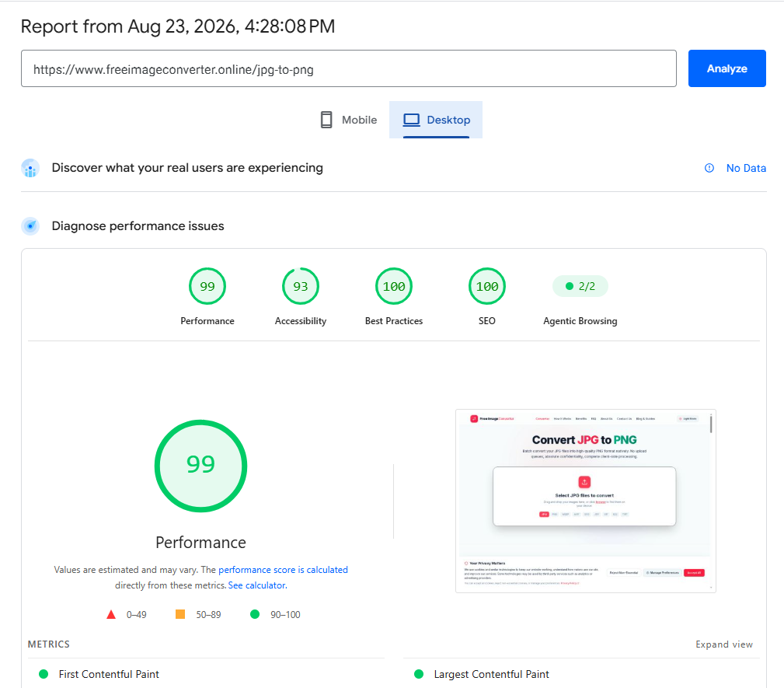Click Expand view for metrics
The width and height of the screenshot is (784, 688).
click(x=724, y=644)
